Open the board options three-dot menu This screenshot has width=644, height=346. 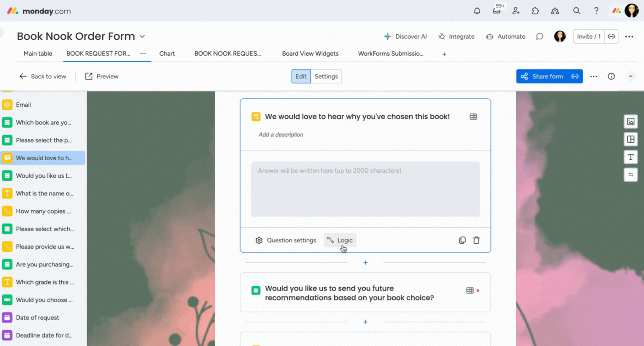(629, 36)
